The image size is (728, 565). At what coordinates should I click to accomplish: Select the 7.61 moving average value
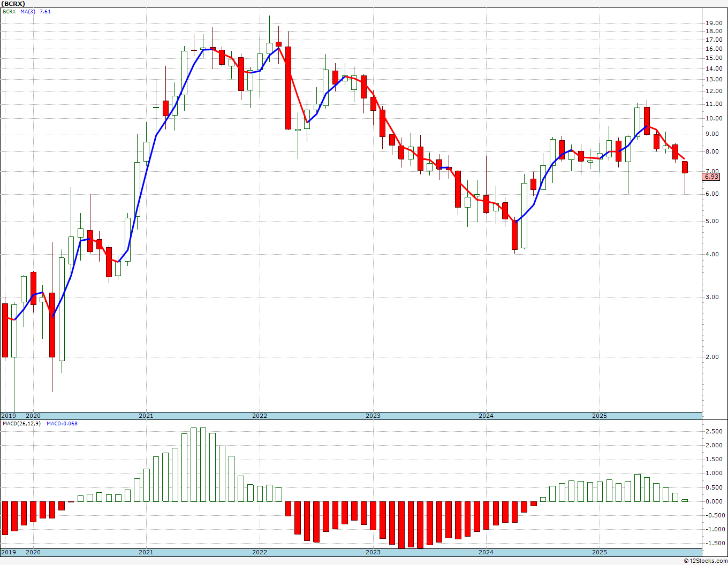(45, 11)
